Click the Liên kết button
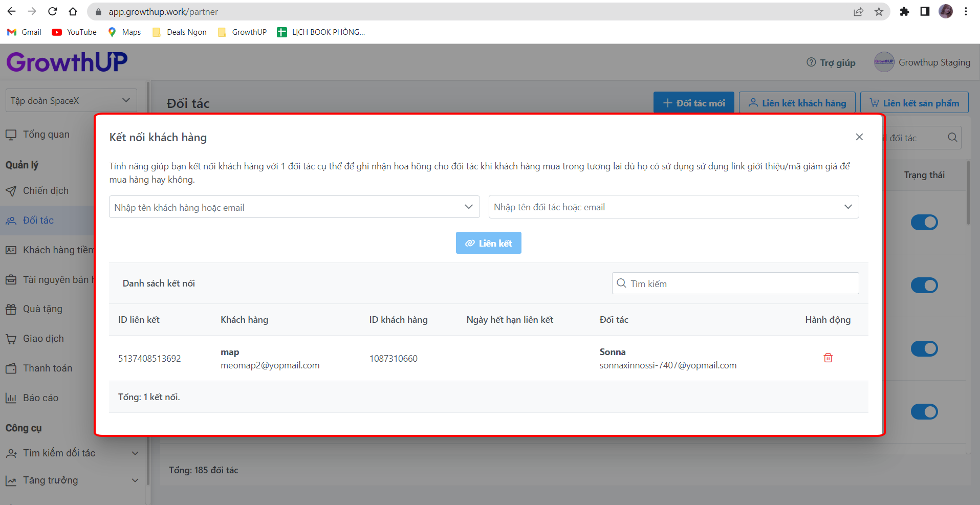 pyautogui.click(x=488, y=243)
